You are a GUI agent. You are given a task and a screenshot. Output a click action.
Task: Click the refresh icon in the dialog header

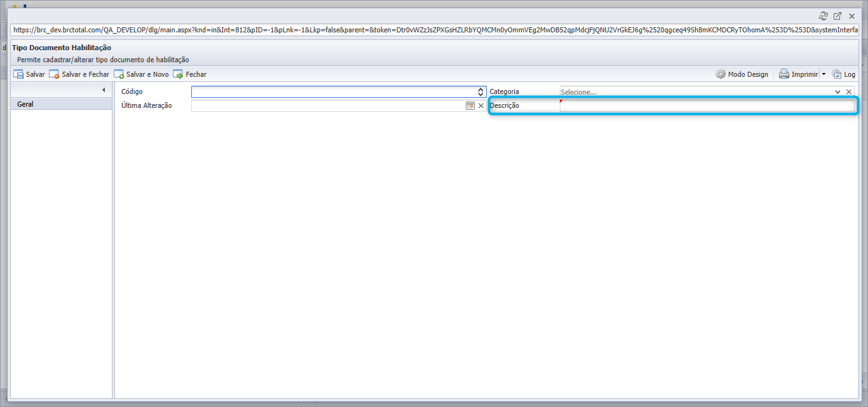point(824,16)
